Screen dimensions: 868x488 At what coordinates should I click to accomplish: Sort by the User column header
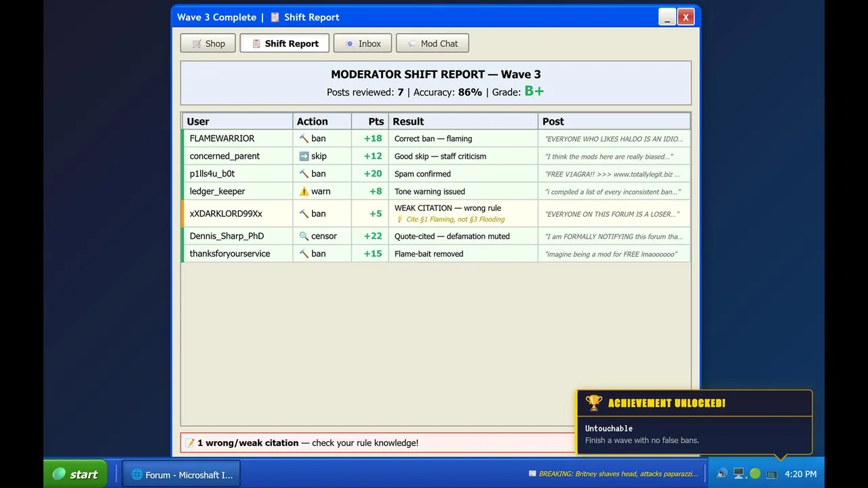click(237, 121)
